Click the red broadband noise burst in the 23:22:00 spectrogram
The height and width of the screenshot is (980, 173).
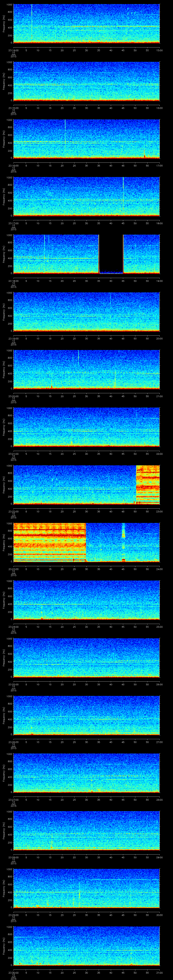click(x=148, y=485)
